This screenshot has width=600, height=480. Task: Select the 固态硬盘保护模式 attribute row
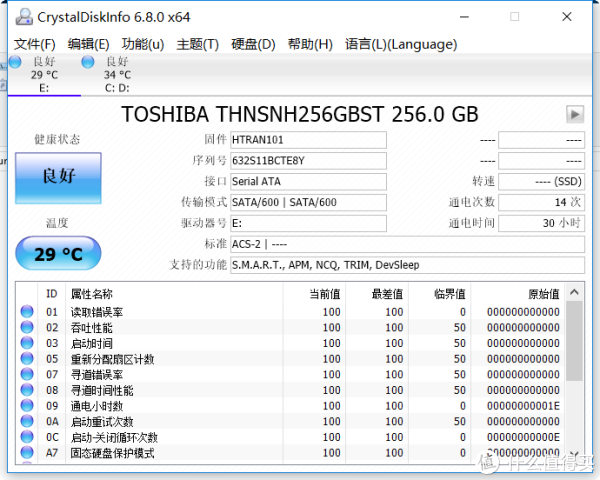pos(291,453)
